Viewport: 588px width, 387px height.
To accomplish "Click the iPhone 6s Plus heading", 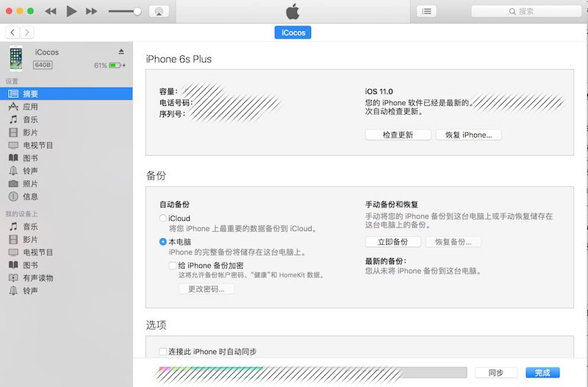I will tap(179, 59).
